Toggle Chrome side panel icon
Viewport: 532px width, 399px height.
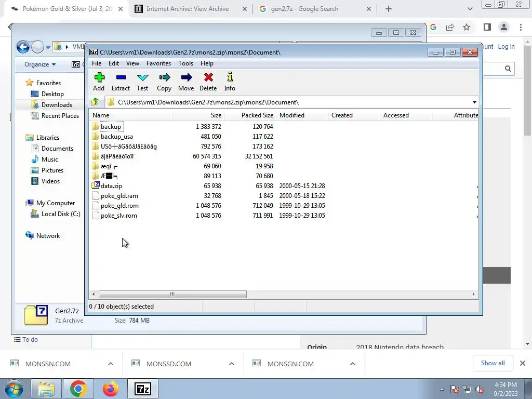487,27
